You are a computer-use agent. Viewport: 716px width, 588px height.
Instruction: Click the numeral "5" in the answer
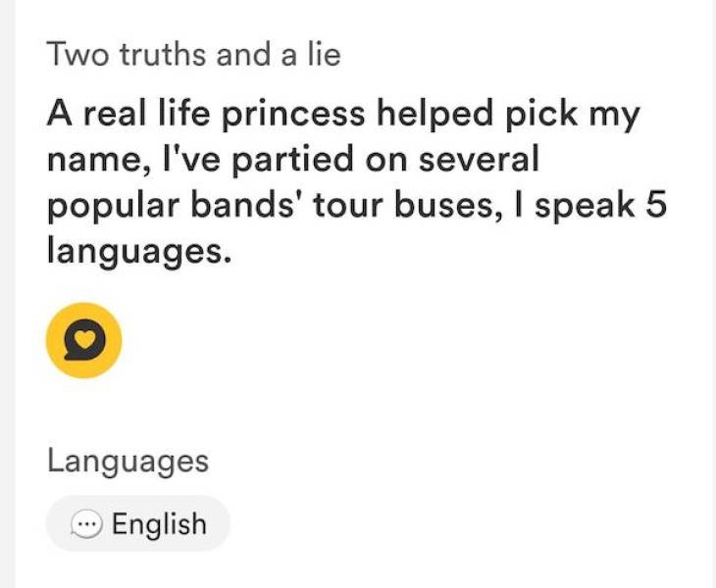(x=629, y=208)
